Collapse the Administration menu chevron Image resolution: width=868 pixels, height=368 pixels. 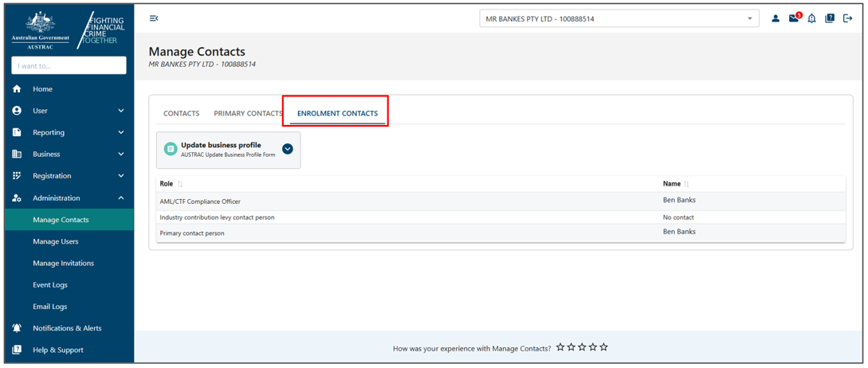pos(121,198)
